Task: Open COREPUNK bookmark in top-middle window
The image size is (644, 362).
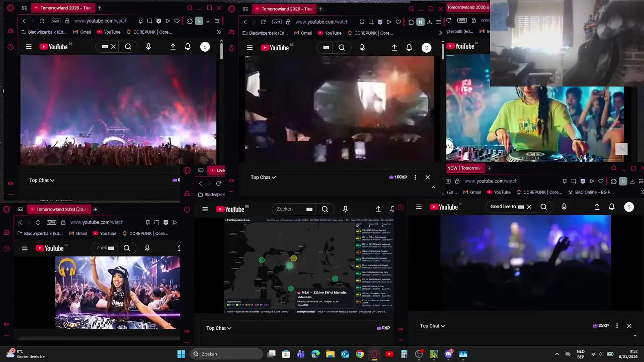Action: (x=370, y=33)
